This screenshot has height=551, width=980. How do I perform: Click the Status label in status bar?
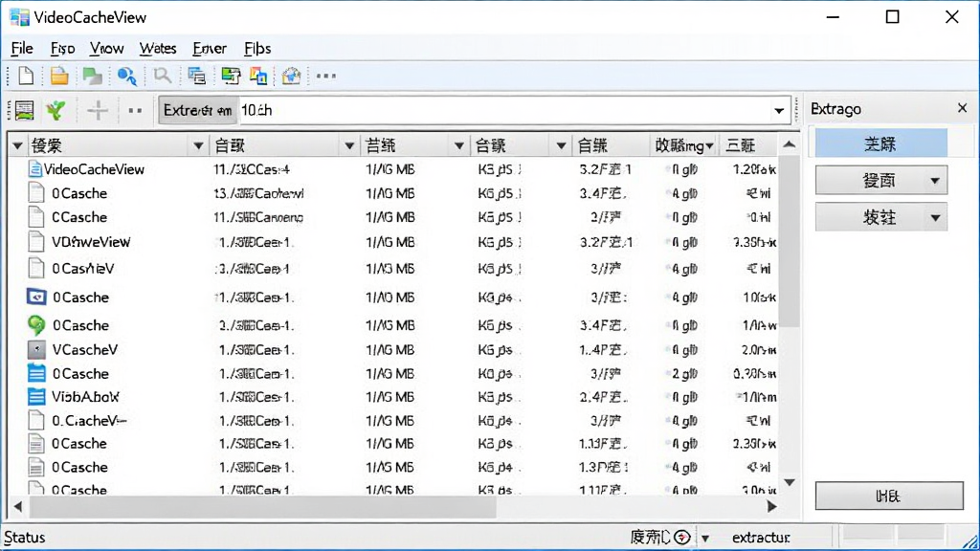(x=25, y=538)
